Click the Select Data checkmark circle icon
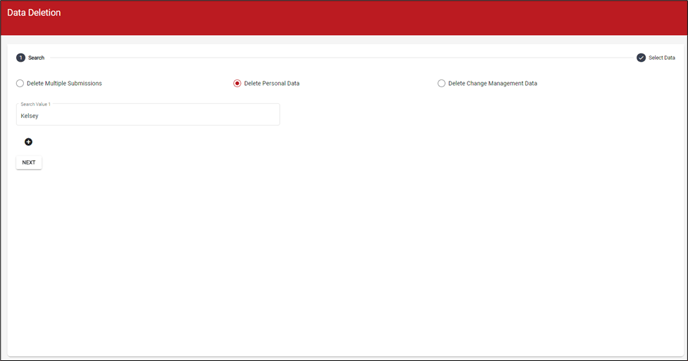Viewport: 688px width, 361px height. [641, 57]
